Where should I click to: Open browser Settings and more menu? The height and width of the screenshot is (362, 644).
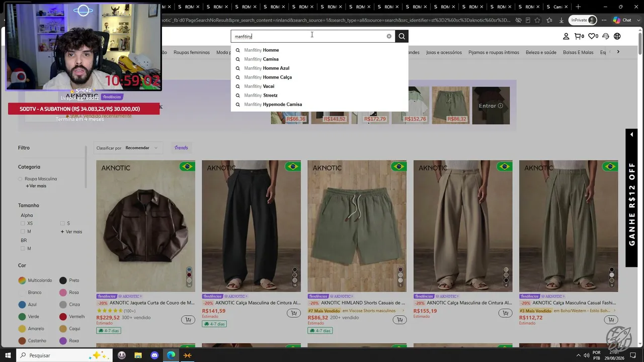click(603, 20)
